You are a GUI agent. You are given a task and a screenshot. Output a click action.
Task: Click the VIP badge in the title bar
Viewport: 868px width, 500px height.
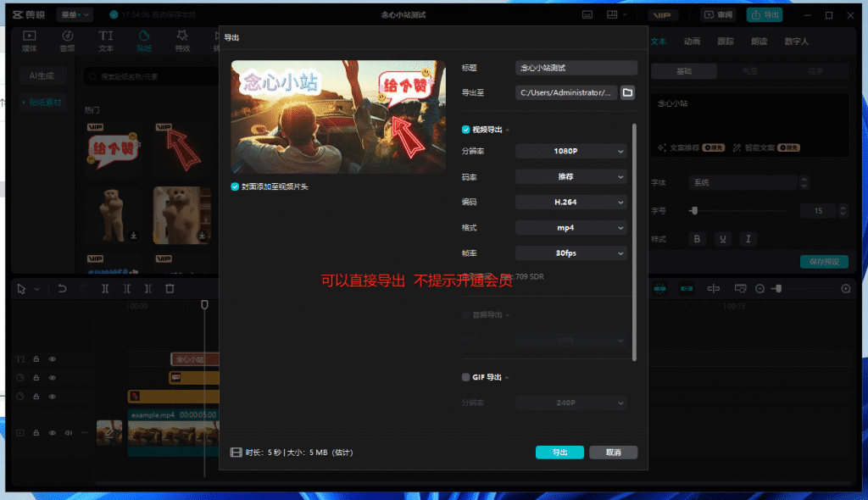coord(662,15)
